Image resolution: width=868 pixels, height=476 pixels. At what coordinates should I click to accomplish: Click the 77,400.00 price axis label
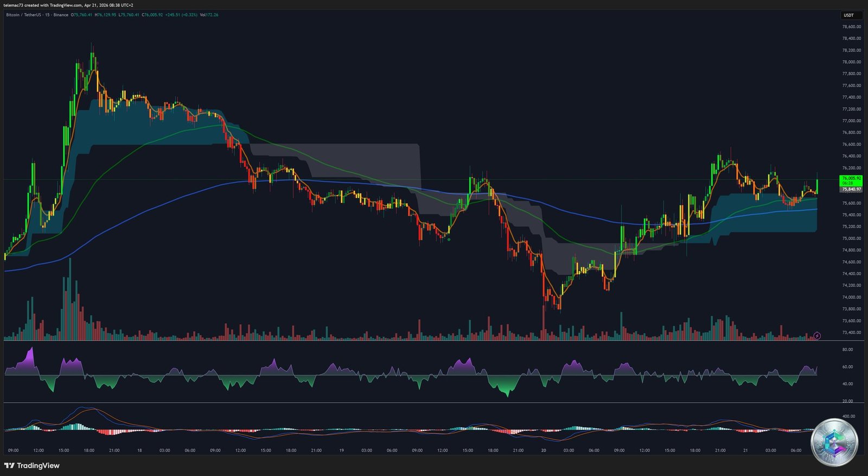pos(851,97)
